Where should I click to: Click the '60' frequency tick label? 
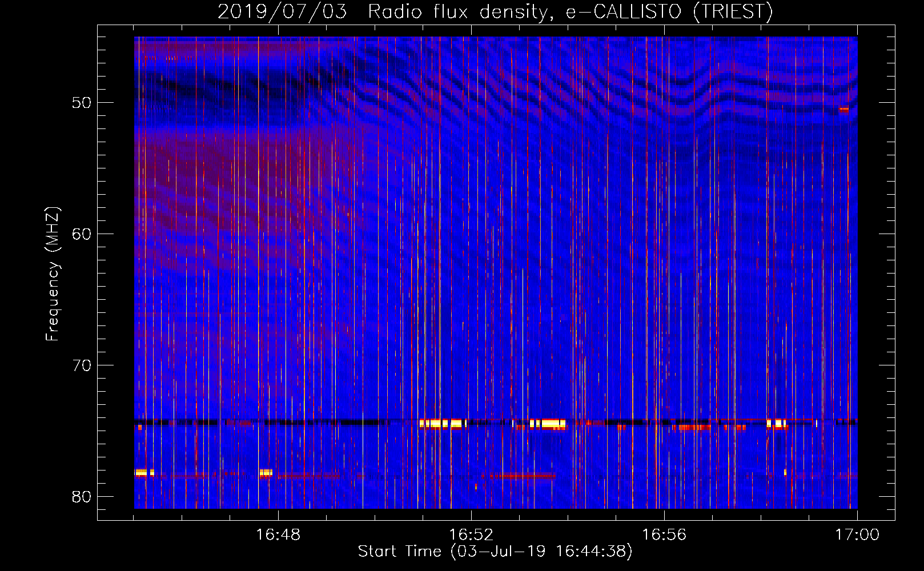82,234
